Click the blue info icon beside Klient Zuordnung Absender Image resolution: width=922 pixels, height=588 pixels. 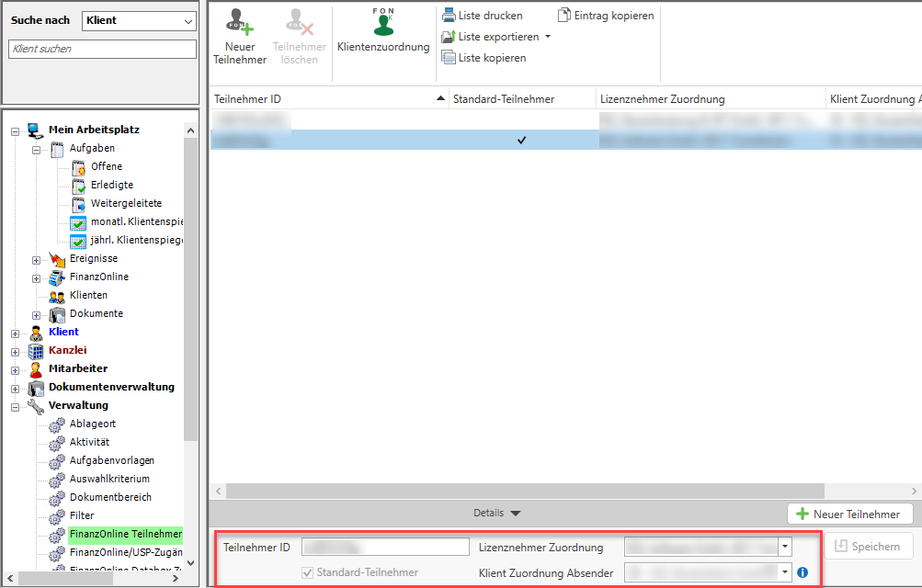coord(802,572)
